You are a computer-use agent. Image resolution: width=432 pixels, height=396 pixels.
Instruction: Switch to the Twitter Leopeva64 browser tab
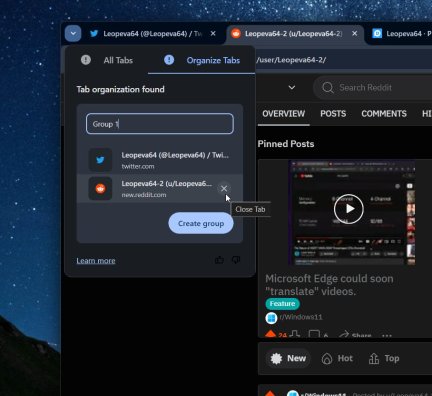click(153, 34)
